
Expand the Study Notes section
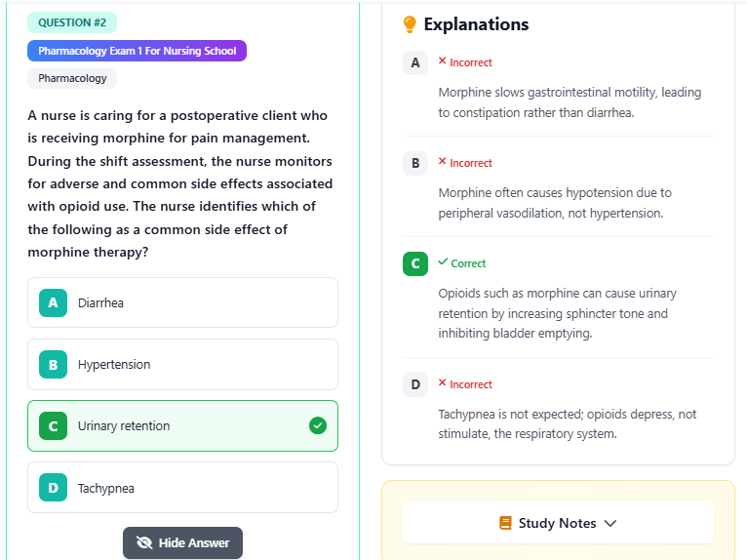pyautogui.click(x=557, y=523)
